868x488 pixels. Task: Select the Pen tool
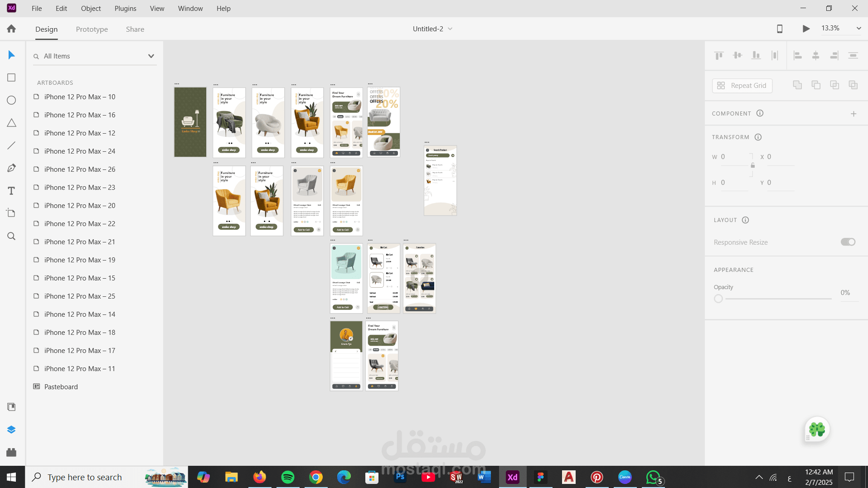click(x=11, y=168)
